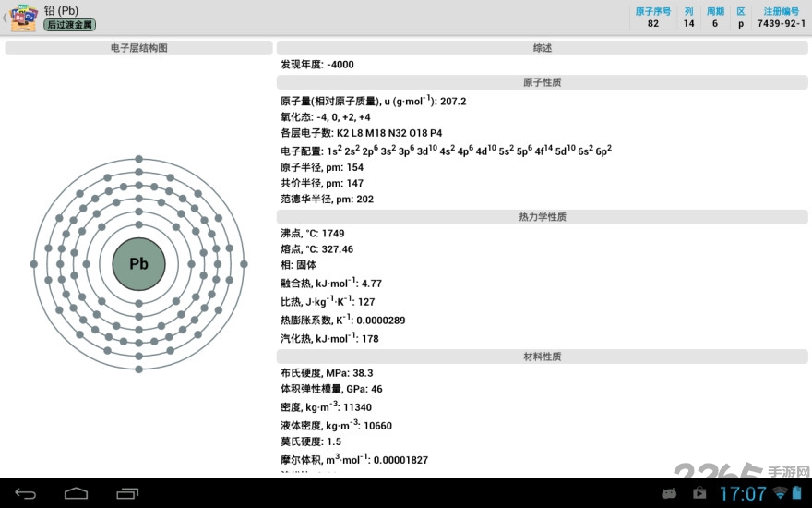Tap the 原子性质 section header
Screen dimensions: 812x508
pyautogui.click(x=543, y=82)
